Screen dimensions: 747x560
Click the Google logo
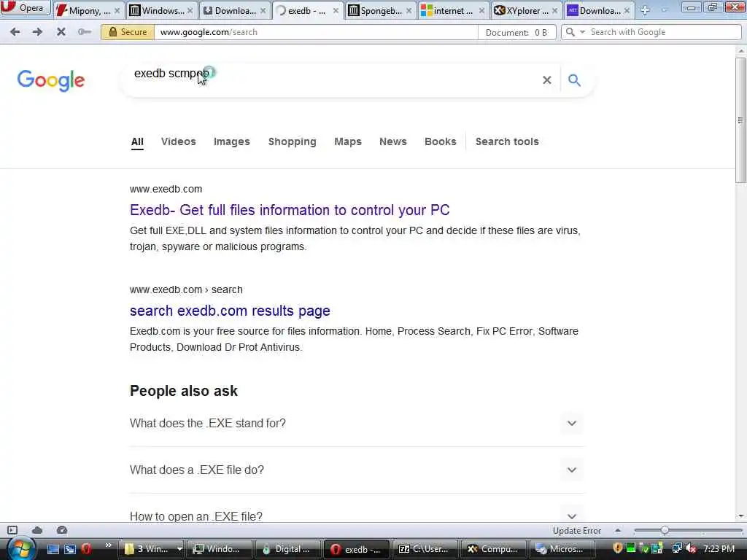[x=51, y=80]
